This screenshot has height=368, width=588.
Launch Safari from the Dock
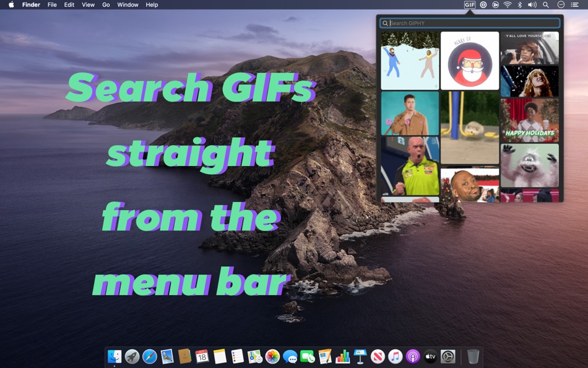150,356
